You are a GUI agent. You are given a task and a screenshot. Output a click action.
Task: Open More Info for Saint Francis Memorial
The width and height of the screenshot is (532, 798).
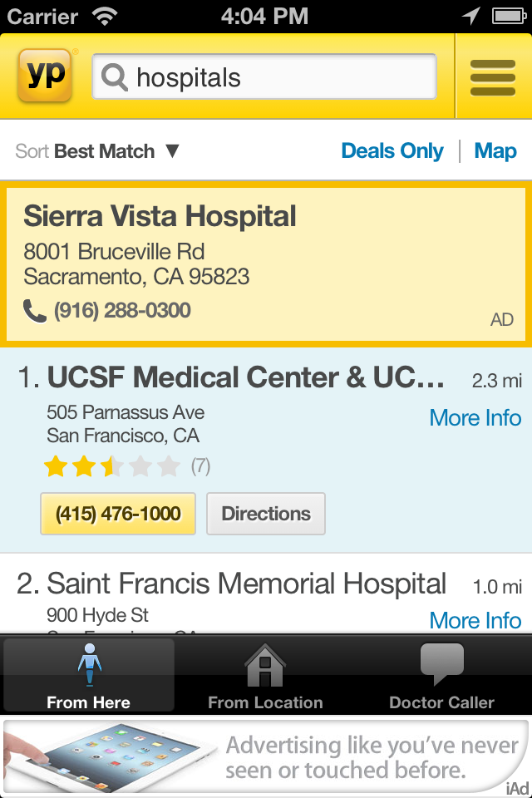coord(475,620)
